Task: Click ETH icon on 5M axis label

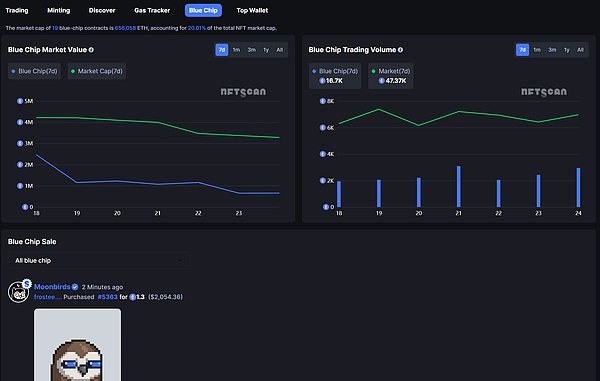Action: (20, 101)
